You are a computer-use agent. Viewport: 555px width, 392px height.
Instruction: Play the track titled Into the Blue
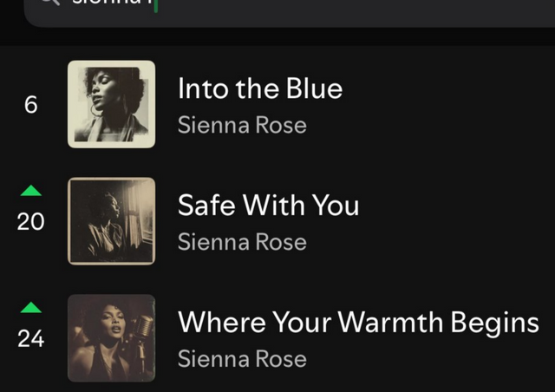point(259,88)
